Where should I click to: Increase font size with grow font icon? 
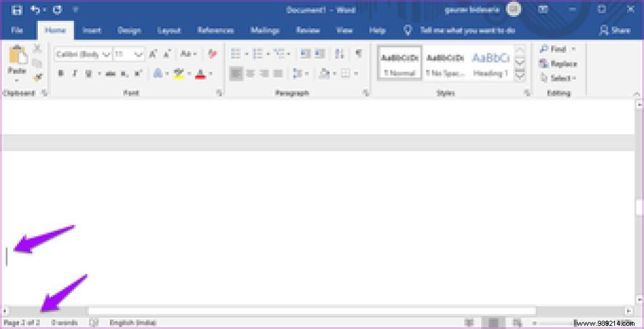153,54
